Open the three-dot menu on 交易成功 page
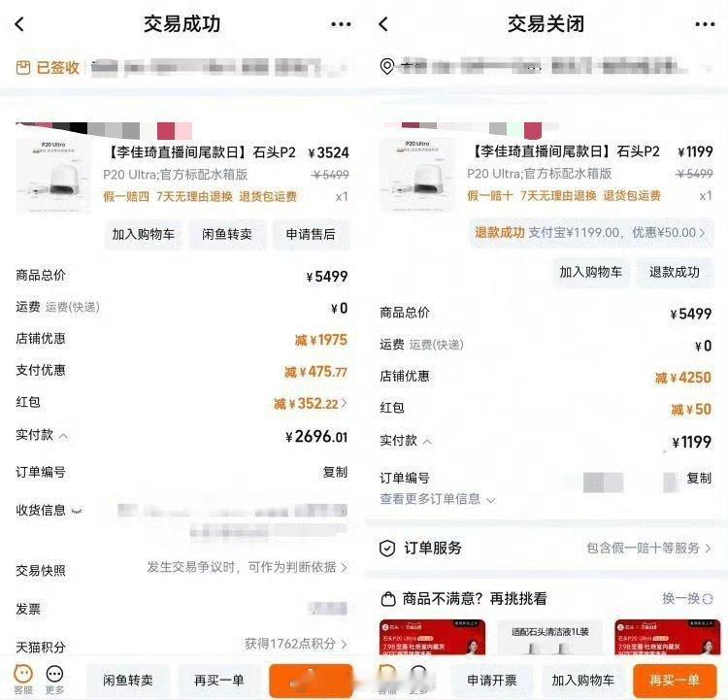The image size is (728, 700). pos(341,24)
